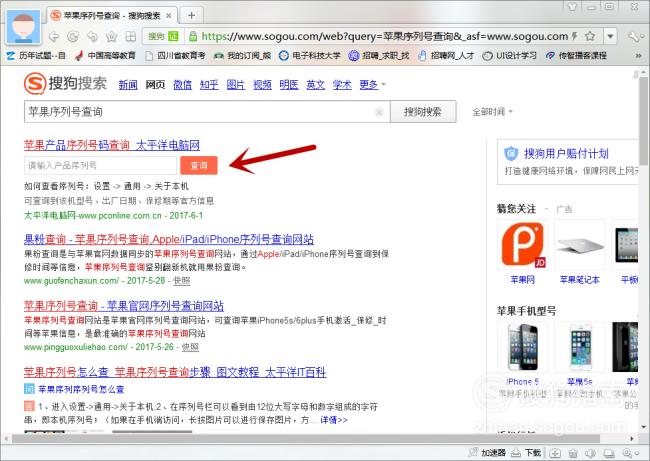650x461 pixels.
Task: Open 苹果官网序列号查询网站 result link
Action: point(124,306)
